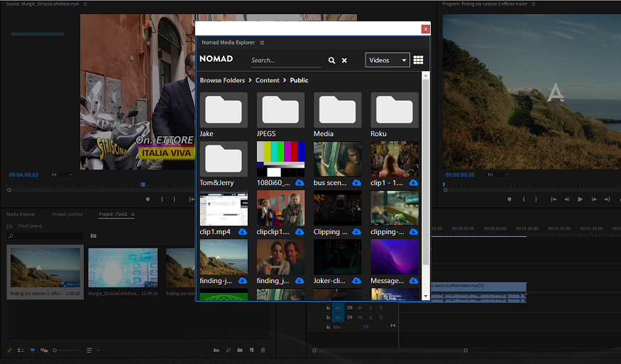Viewport: 621px width, 364px height.
Task: Click the Nomad search field
Action: 286,60
